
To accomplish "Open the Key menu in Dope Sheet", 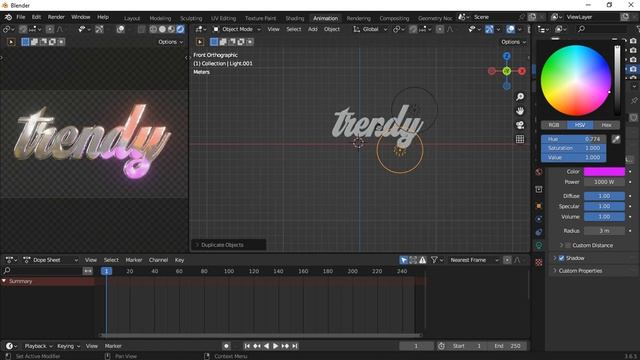I will pyautogui.click(x=179, y=260).
